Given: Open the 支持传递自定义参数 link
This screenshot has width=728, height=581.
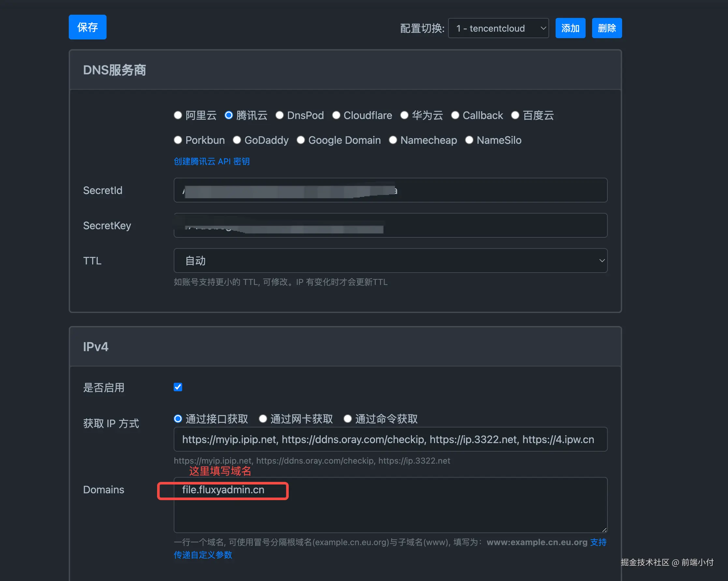Looking at the screenshot, I should [x=203, y=555].
